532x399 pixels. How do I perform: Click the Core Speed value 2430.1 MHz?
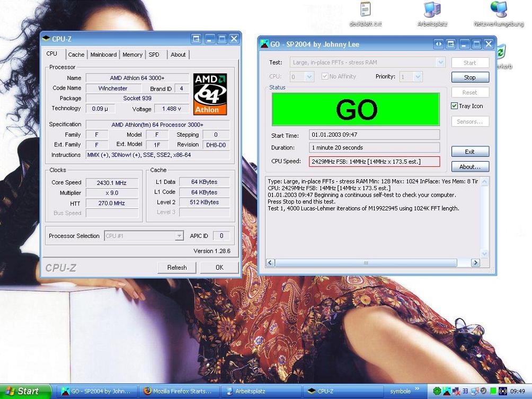(x=112, y=182)
